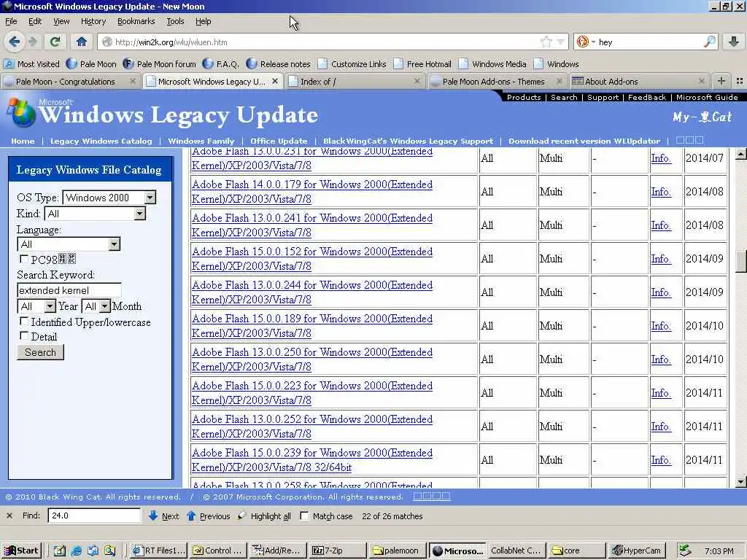Click the FeedBack link in top bar
This screenshot has height=560, width=747.
click(646, 97)
